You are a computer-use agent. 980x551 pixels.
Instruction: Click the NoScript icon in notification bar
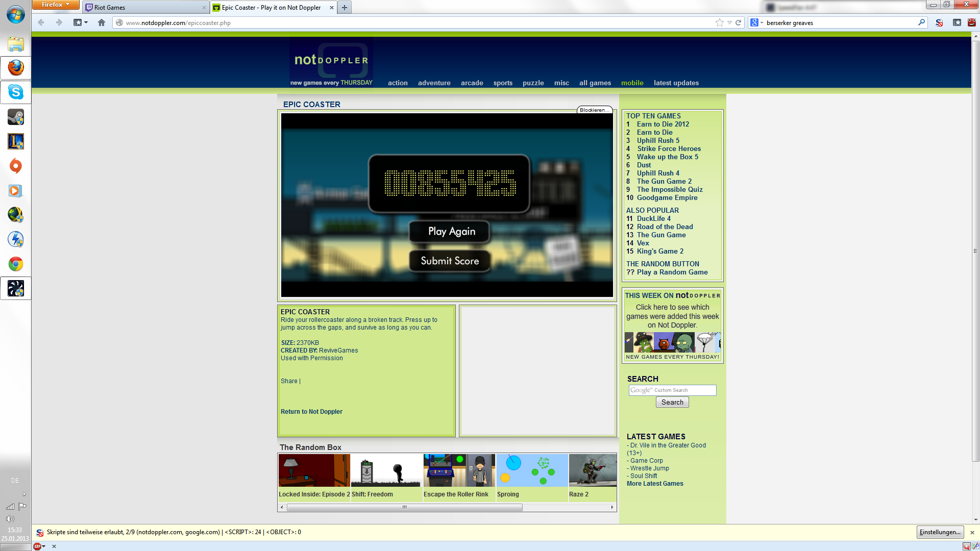click(40, 532)
